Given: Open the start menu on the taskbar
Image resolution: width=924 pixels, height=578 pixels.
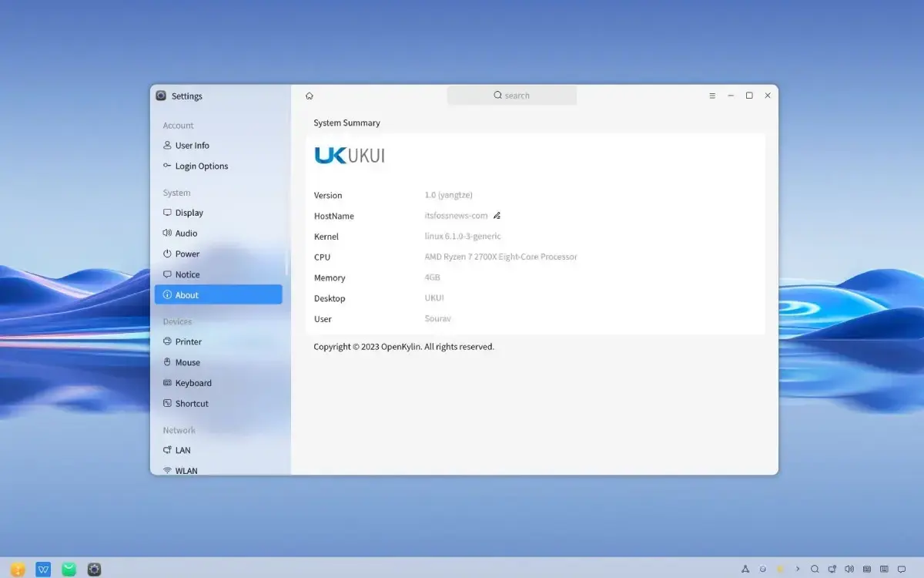Looking at the screenshot, I should (18, 570).
